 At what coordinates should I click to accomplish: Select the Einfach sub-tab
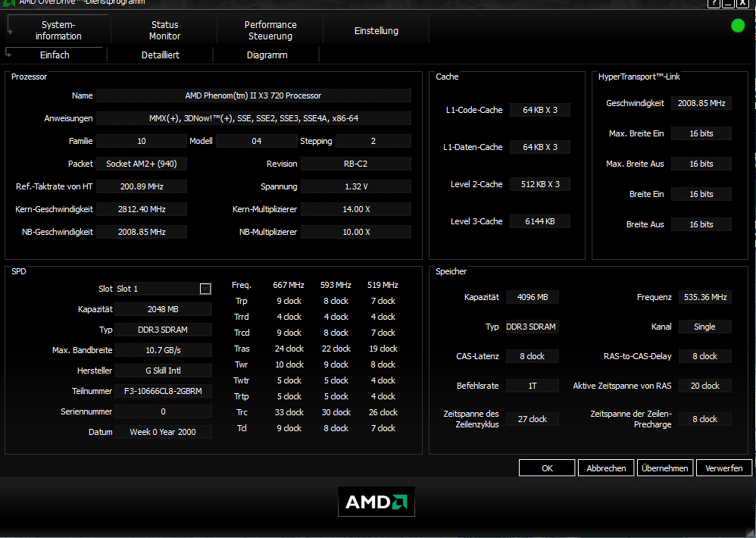55,55
